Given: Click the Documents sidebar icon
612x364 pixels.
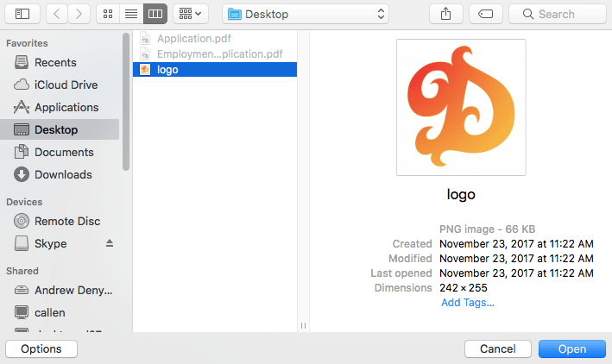Looking at the screenshot, I should tap(22, 152).
